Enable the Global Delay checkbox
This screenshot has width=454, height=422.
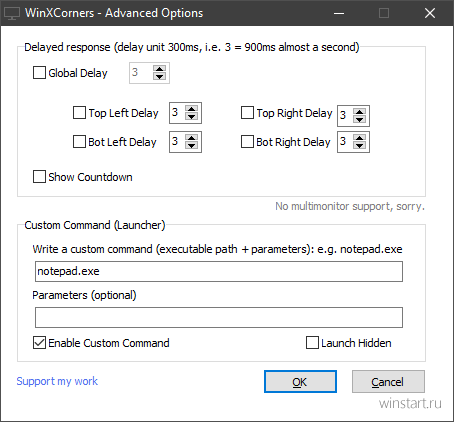[x=39, y=73]
